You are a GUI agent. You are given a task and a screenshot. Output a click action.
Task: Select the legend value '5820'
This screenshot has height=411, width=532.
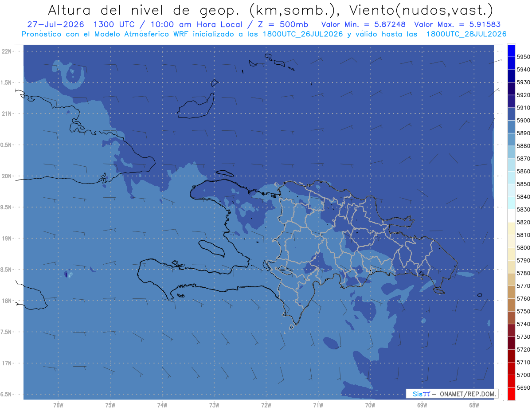[x=523, y=222]
